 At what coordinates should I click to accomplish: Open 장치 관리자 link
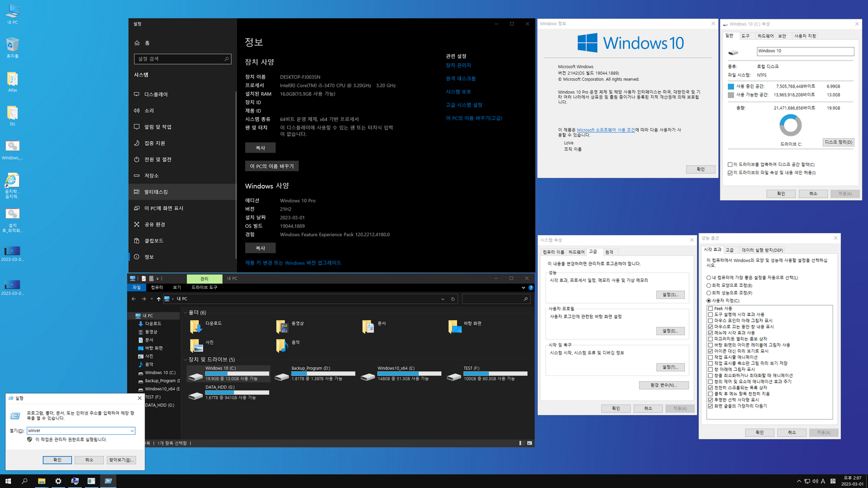coord(459,65)
